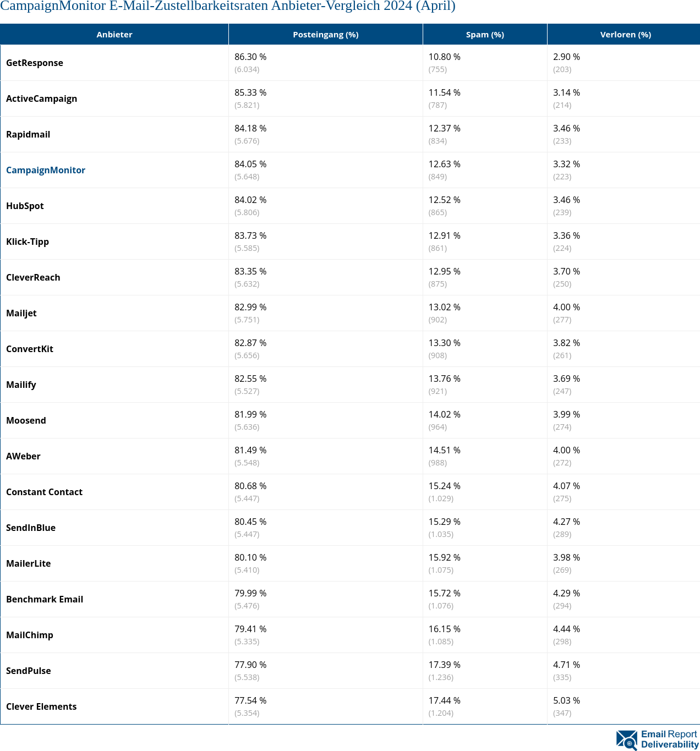Click the page title heading

click(x=228, y=6)
